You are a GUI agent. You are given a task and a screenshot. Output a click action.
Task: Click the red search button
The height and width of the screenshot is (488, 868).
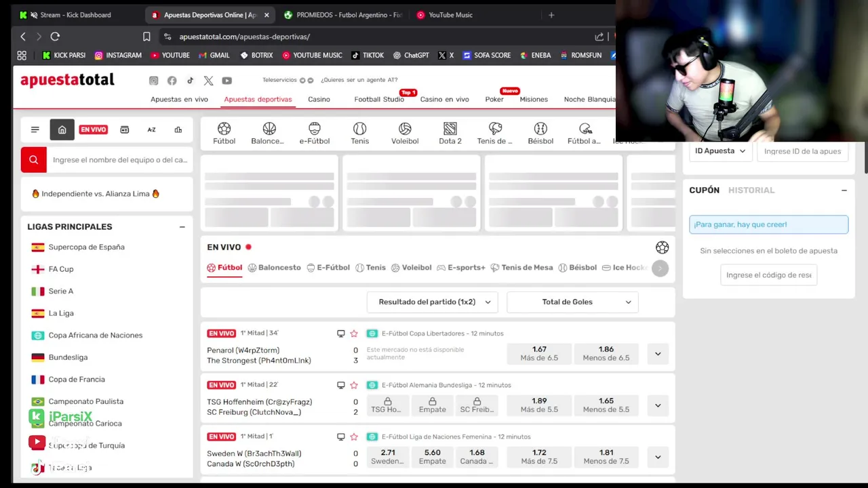pos(34,160)
